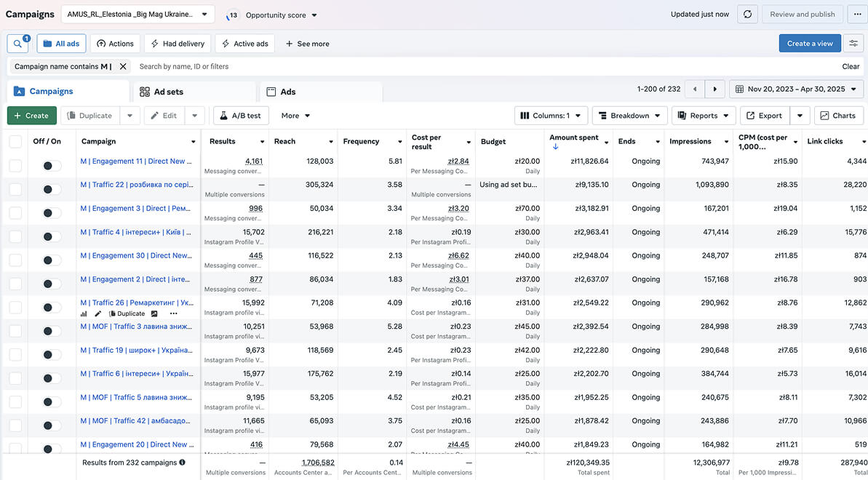The height and width of the screenshot is (480, 868).
Task: Click the pencil edit icon in Traffic 26 row
Action: coord(98,314)
